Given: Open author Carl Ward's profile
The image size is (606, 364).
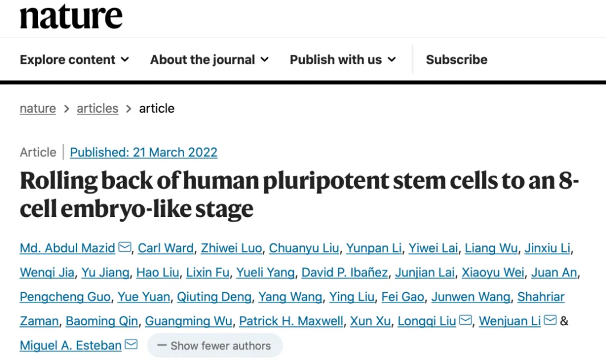Looking at the screenshot, I should [166, 248].
